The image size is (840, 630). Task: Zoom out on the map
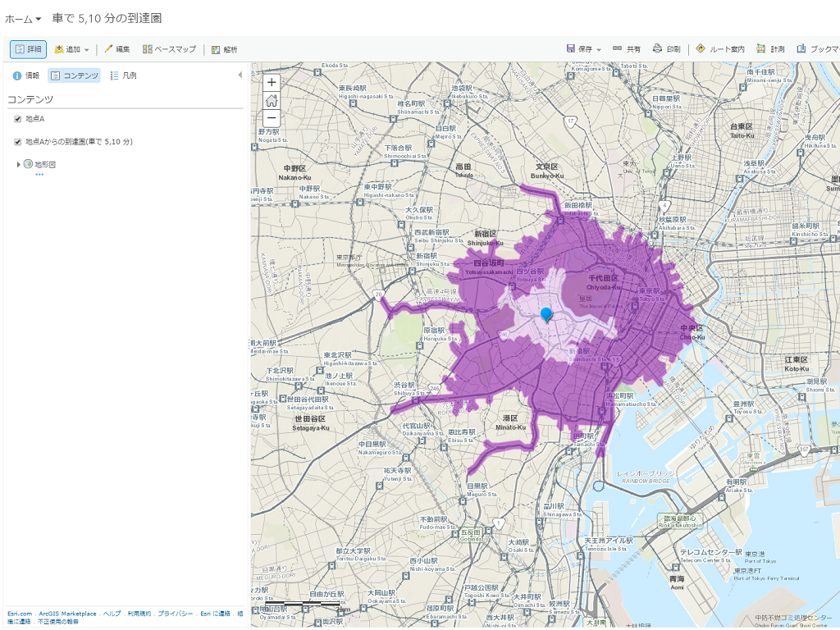pyautogui.click(x=272, y=118)
